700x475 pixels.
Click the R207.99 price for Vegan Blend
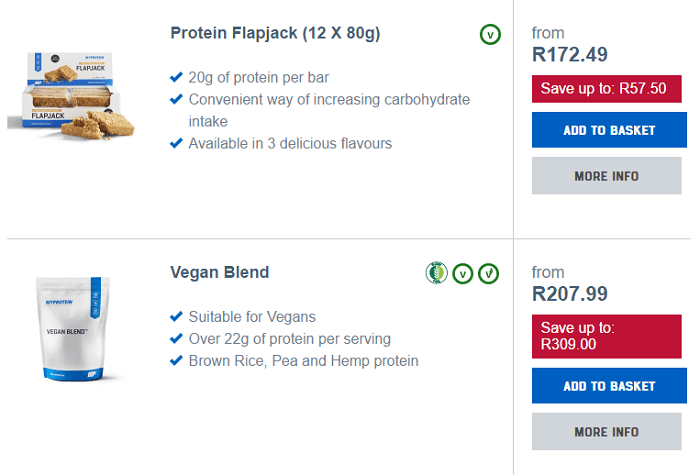(x=570, y=294)
